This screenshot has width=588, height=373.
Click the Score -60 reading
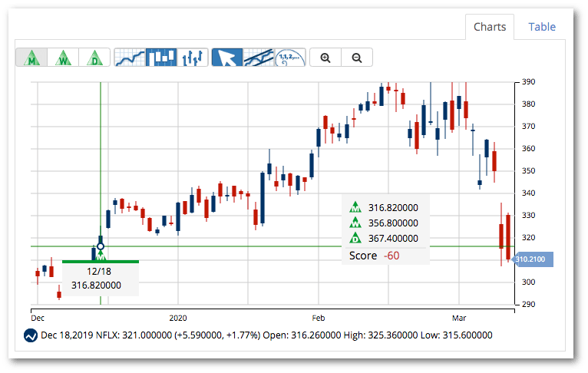[375, 256]
